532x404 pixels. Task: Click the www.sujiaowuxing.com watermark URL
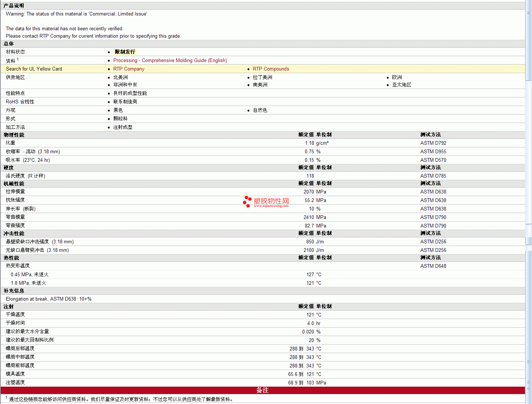[x=271, y=206]
